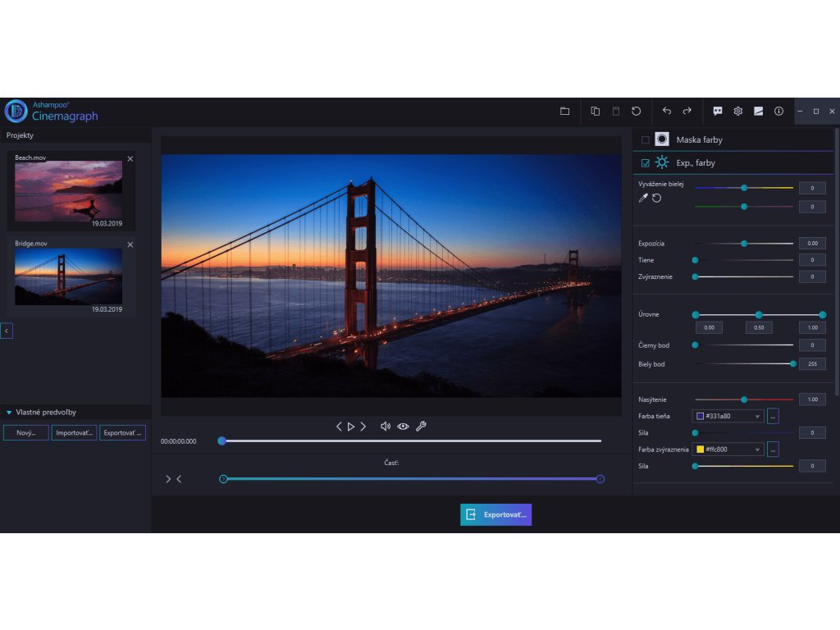Image resolution: width=840 pixels, height=630 pixels.
Task: Click the white balance eyedropper tool
Action: pyautogui.click(x=643, y=198)
